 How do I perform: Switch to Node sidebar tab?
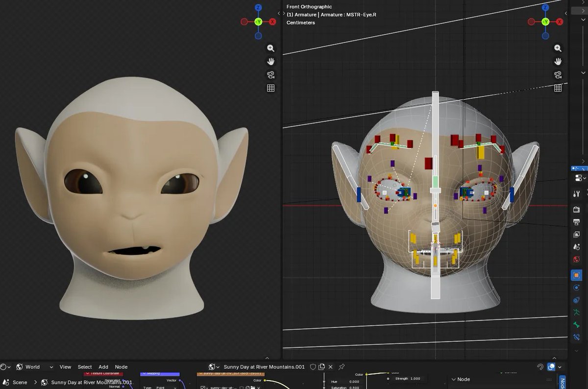click(x=563, y=382)
